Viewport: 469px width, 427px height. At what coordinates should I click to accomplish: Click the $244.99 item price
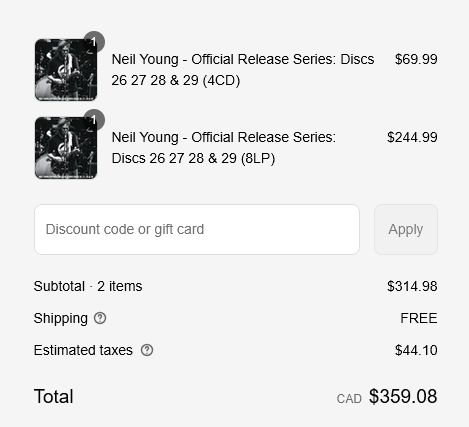tap(412, 137)
